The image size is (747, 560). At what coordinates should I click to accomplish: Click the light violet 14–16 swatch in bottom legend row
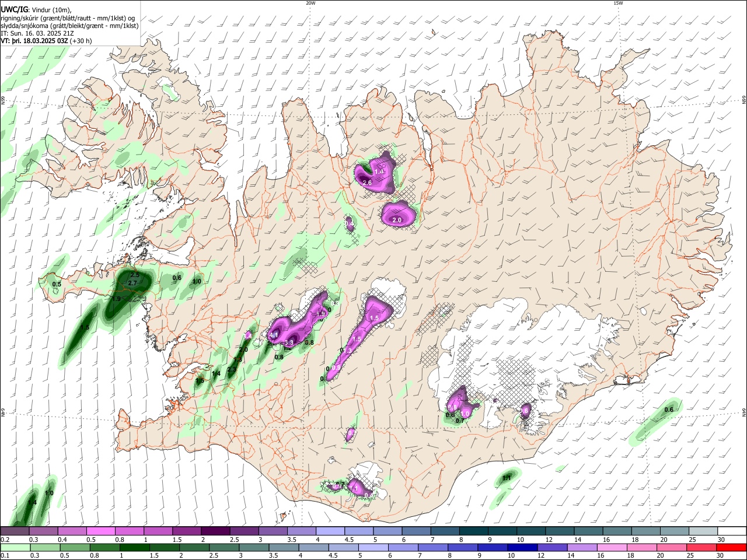(581, 547)
